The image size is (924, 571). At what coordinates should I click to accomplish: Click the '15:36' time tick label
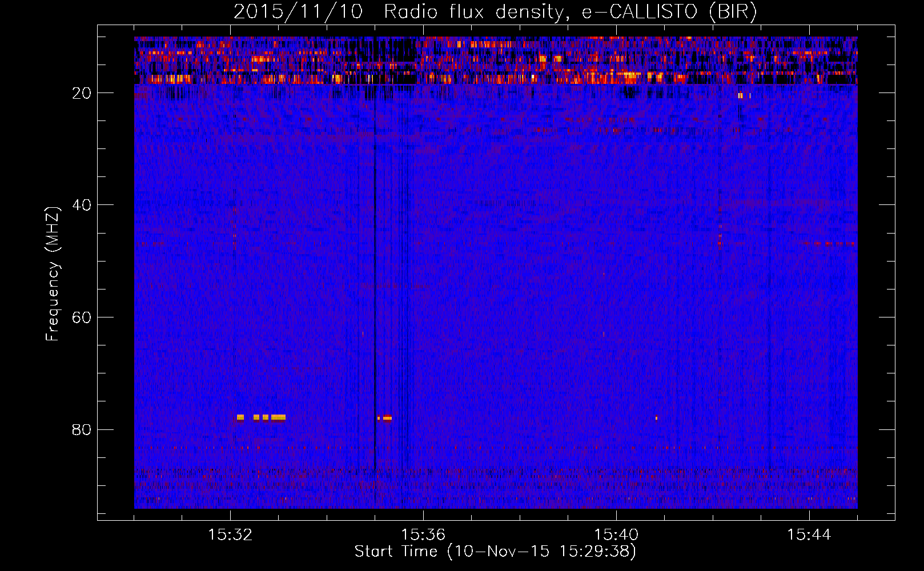(423, 535)
